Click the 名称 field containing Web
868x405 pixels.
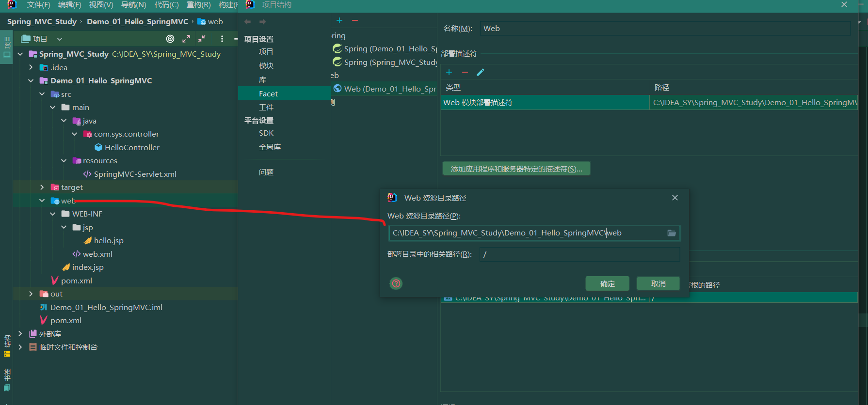click(665, 28)
